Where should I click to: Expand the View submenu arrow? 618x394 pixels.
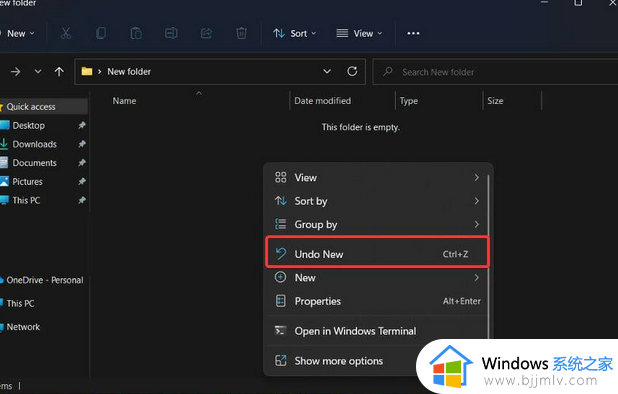[477, 177]
